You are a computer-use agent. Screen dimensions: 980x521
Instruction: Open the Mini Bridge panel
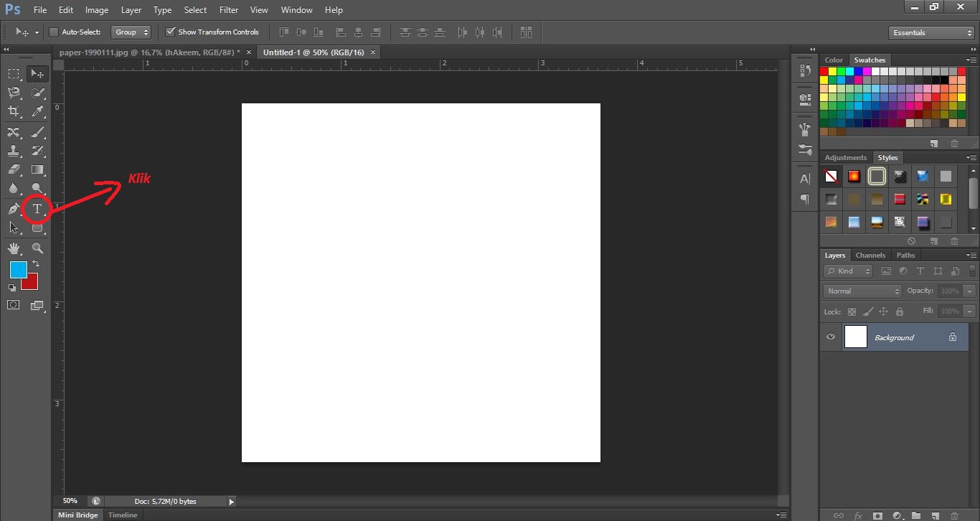77,515
